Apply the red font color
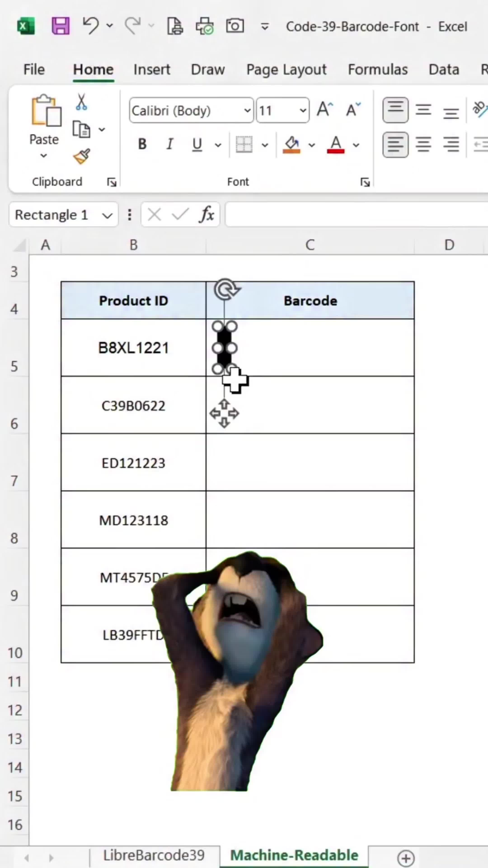 pyautogui.click(x=336, y=145)
